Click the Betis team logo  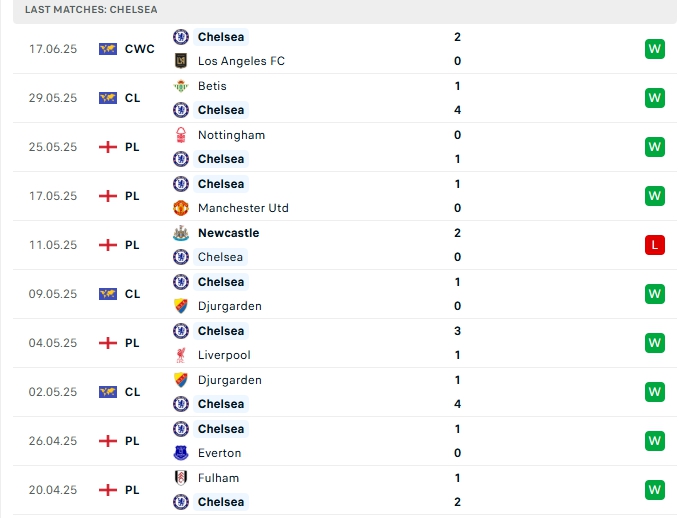pyautogui.click(x=181, y=86)
